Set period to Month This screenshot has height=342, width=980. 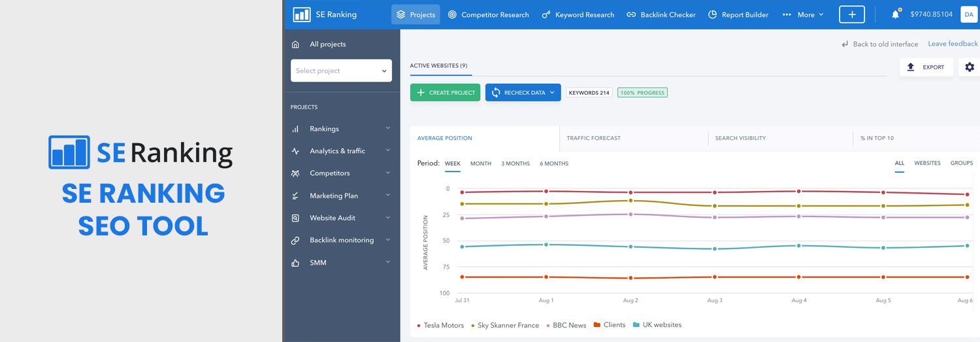point(481,163)
